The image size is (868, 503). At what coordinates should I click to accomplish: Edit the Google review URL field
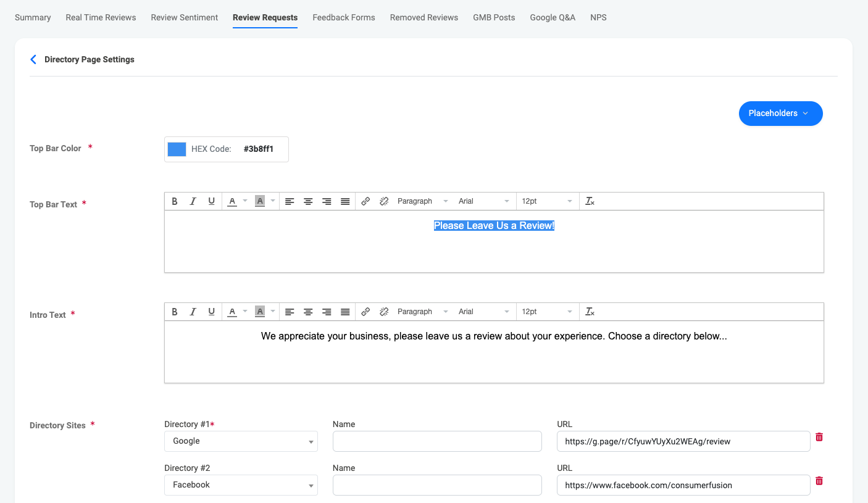point(683,441)
